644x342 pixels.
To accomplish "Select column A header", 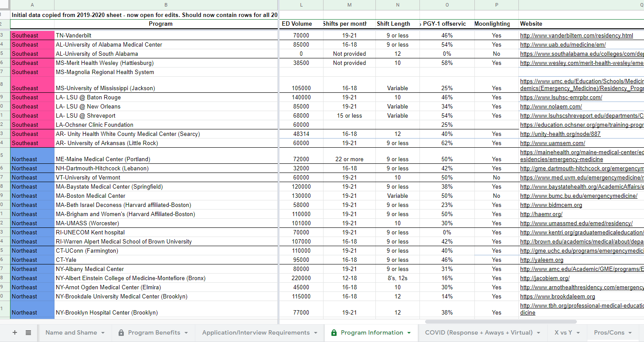I will click(x=32, y=5).
